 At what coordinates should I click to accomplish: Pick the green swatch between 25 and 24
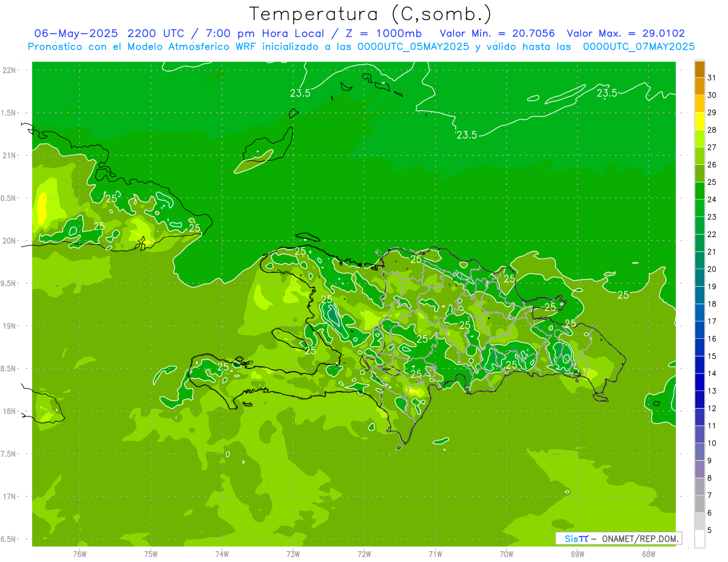coord(699,191)
